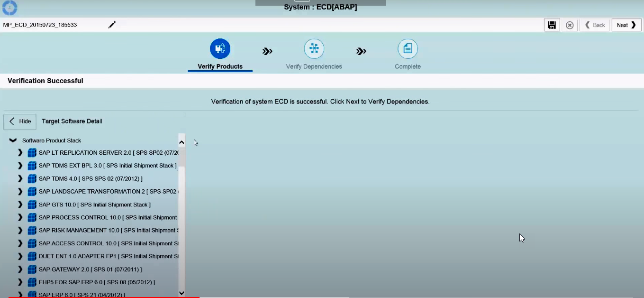This screenshot has height=298, width=644.
Task: Select SAP PROCESS CONTROL 10.0 row text
Action: click(x=108, y=217)
